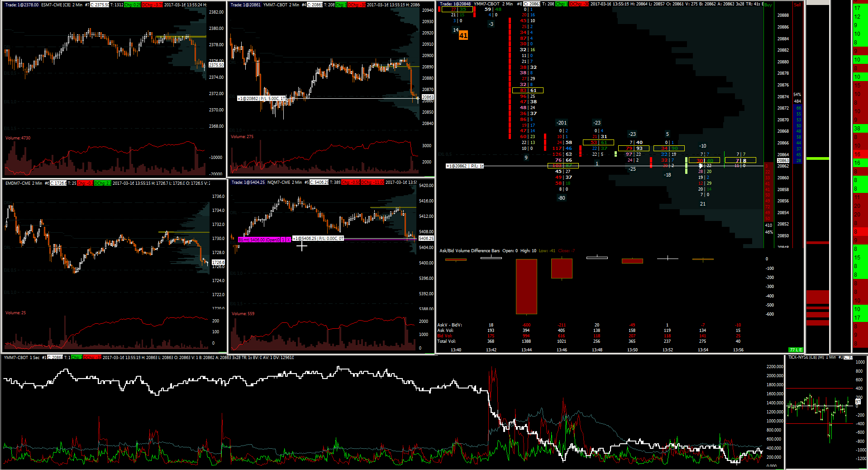868x470 pixels.
Task: Click the green 38 cell in the right column
Action: (860, 129)
